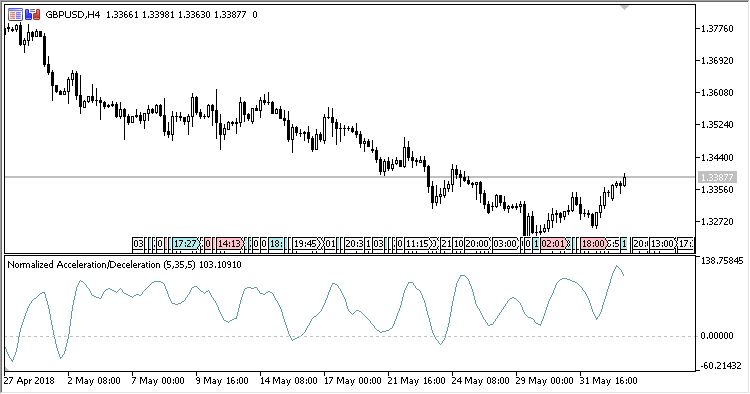The image size is (750, 394).
Task: Click the 20:00 calendar event marker
Action: click(x=477, y=244)
